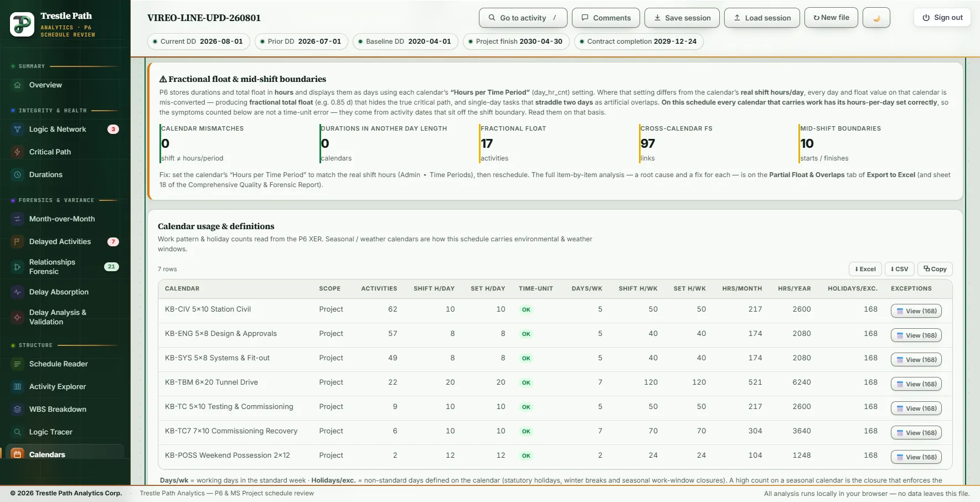Click Save session button
The image size is (980, 502).
pos(682,18)
